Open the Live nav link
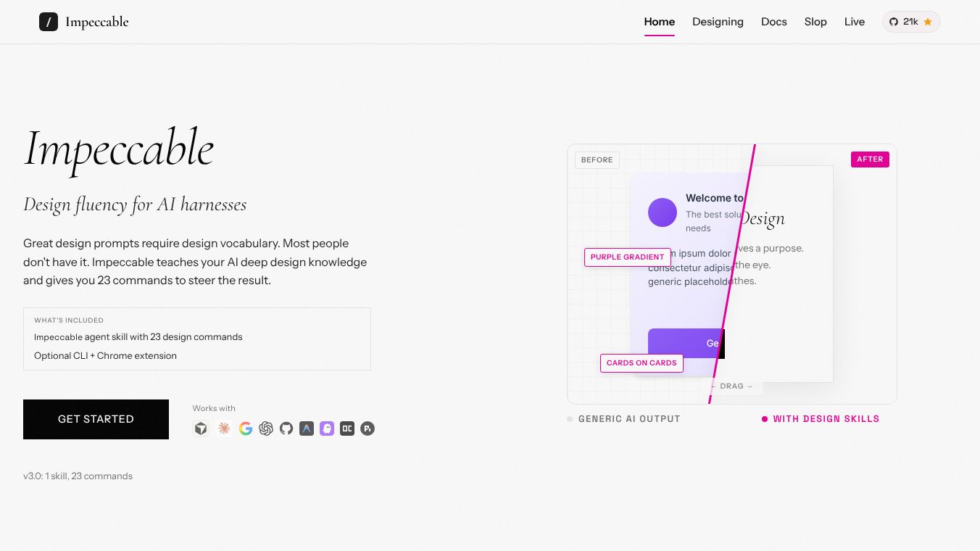The width and height of the screenshot is (980, 551). 854,22
